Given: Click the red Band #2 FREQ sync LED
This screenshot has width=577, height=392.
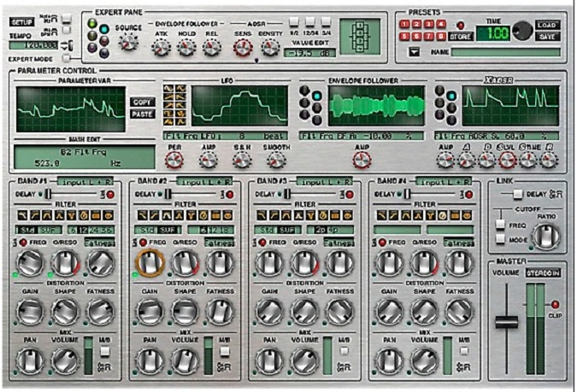Looking at the screenshot, I should pyautogui.click(x=143, y=243).
